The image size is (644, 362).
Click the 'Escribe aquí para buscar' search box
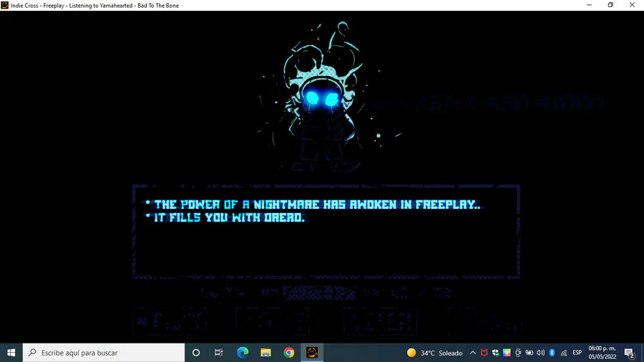coord(104,353)
